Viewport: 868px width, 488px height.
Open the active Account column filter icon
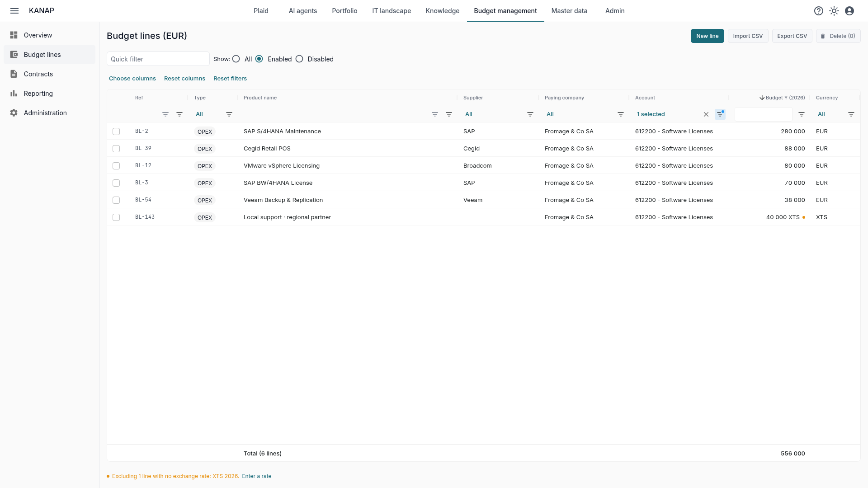click(x=720, y=114)
